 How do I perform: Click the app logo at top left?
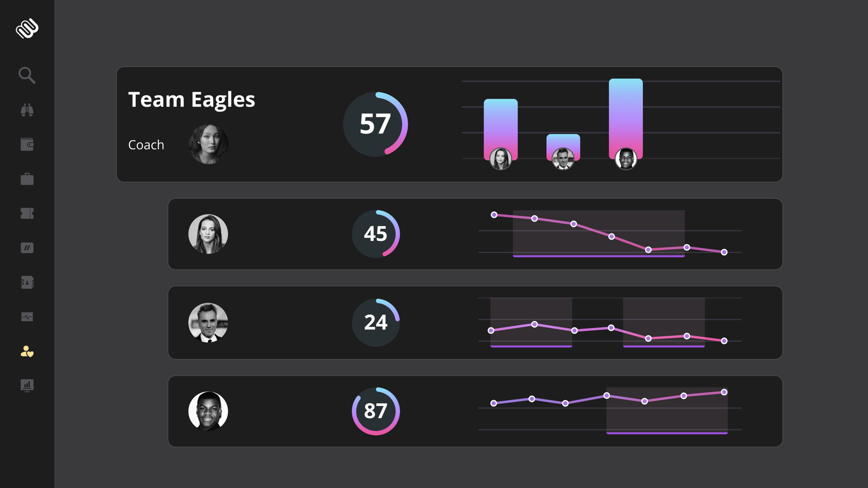click(x=27, y=28)
